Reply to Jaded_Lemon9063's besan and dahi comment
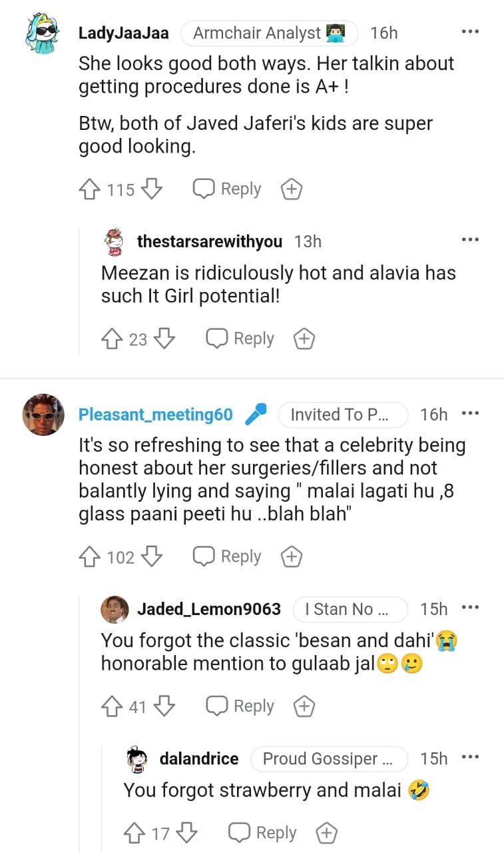 (240, 706)
